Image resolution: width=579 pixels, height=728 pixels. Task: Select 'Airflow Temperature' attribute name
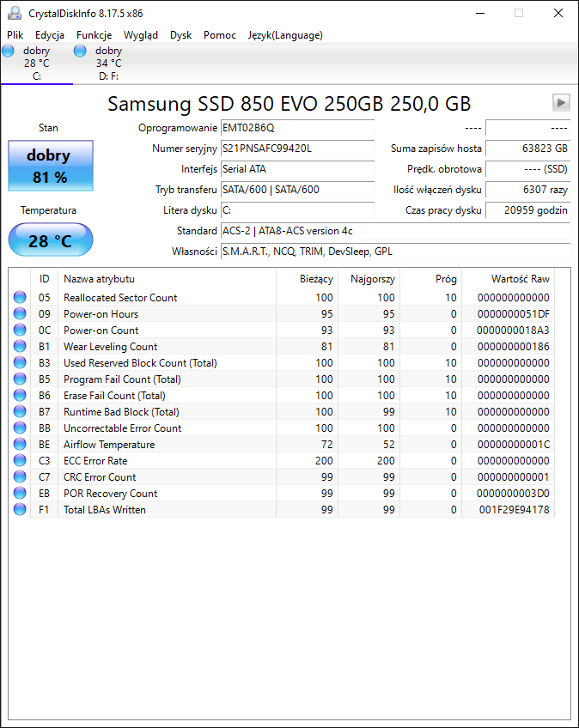[x=109, y=445]
